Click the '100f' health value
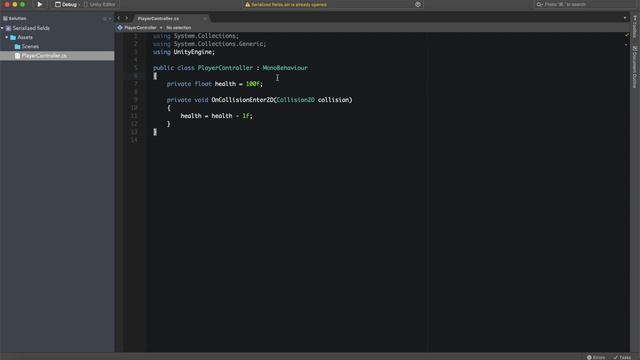 253,84
